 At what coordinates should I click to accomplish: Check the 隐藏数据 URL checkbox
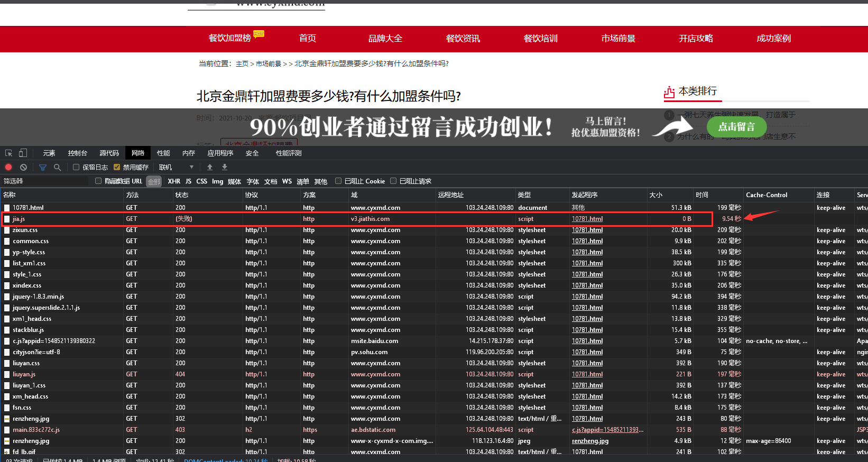click(x=98, y=181)
